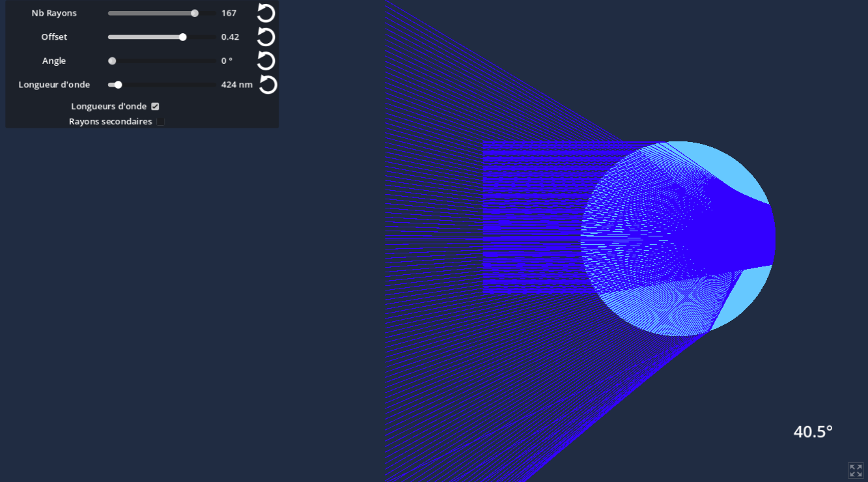The height and width of the screenshot is (482, 868).
Task: Toggle fullscreen mode icon
Action: point(856,470)
